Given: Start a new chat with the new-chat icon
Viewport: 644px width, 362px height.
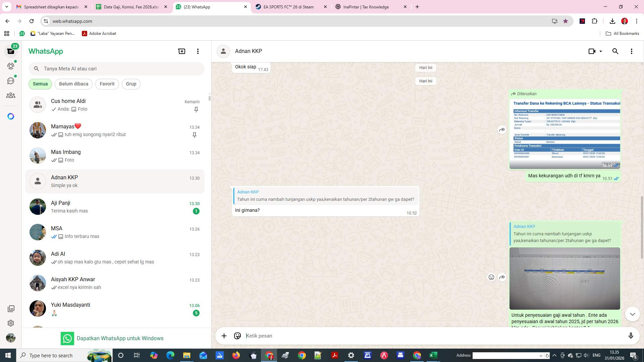Looking at the screenshot, I should 181,51.
